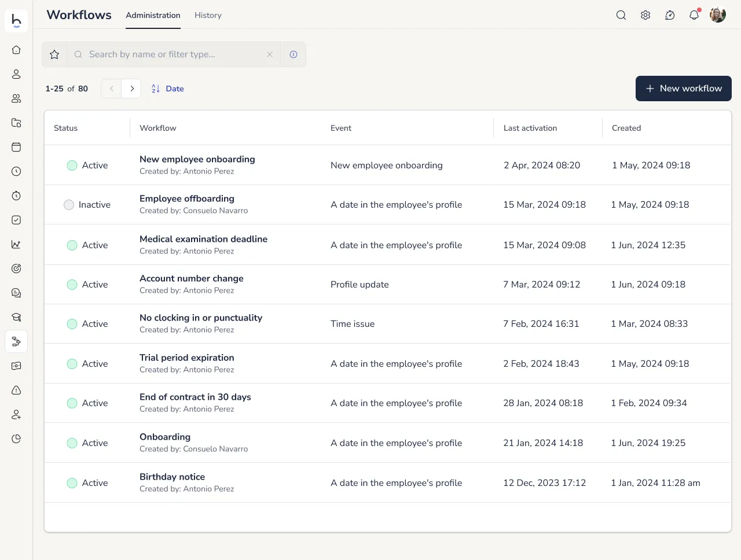This screenshot has width=741, height=560.
Task: Click the Workflow column header
Action: 157,128
